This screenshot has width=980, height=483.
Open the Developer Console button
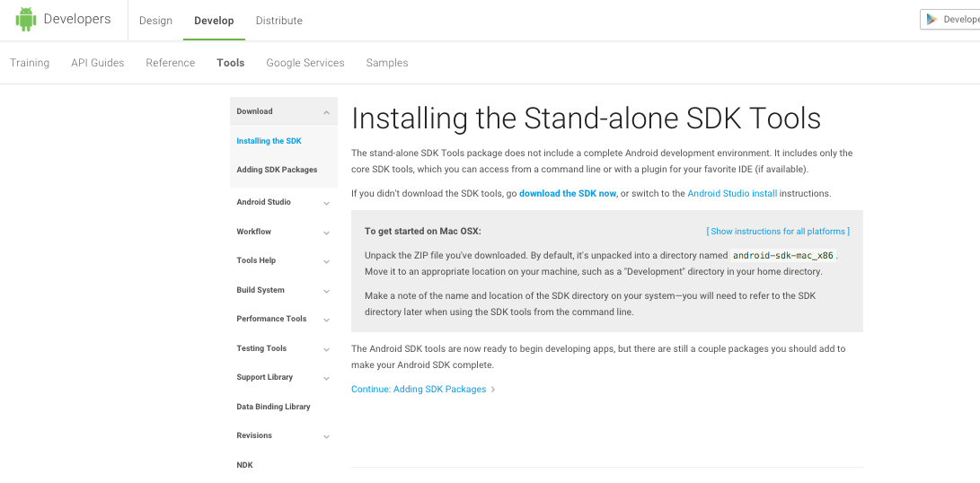(x=950, y=20)
